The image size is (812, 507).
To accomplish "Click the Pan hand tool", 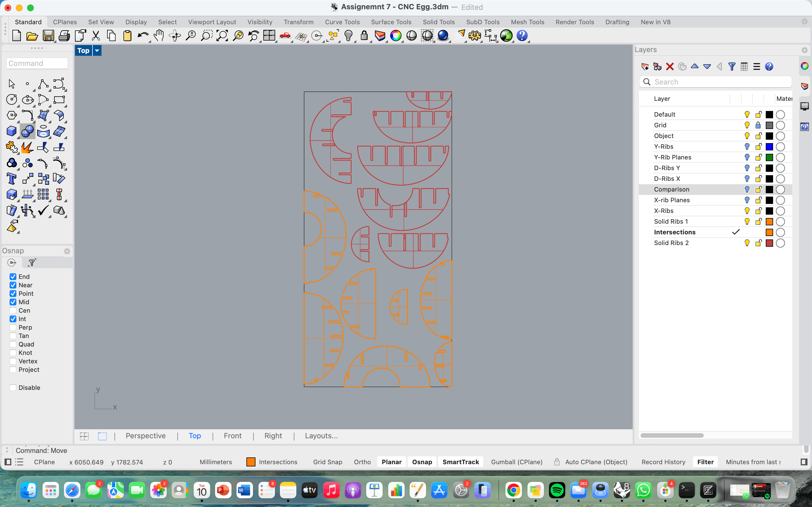I will 159,35.
